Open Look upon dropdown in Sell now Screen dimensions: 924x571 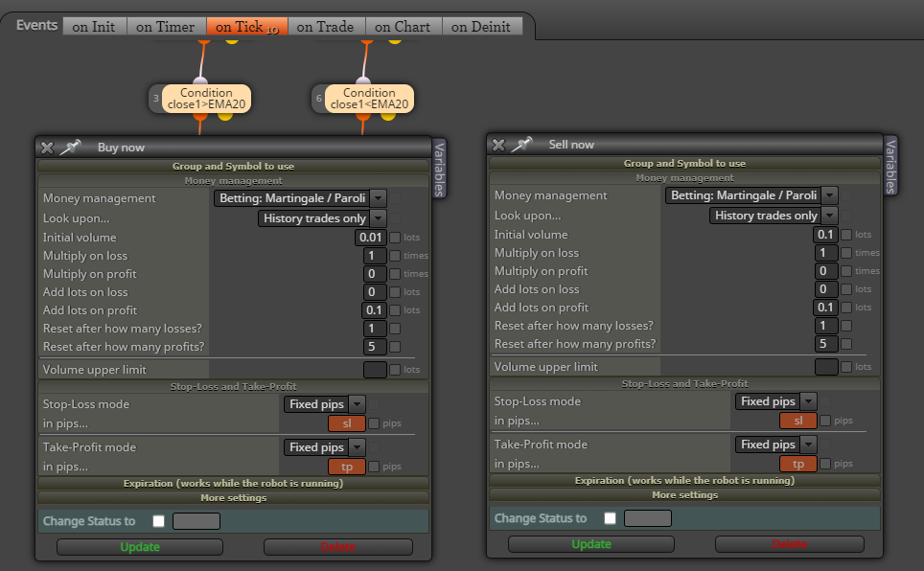coord(774,215)
